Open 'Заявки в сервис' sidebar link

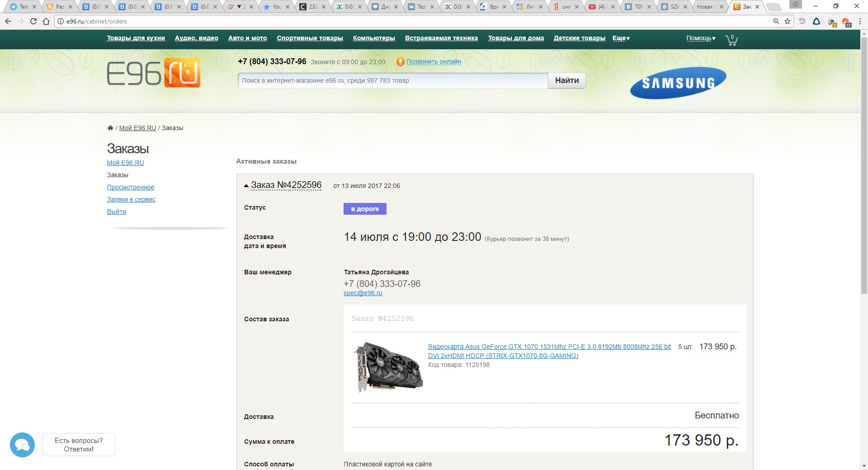131,199
